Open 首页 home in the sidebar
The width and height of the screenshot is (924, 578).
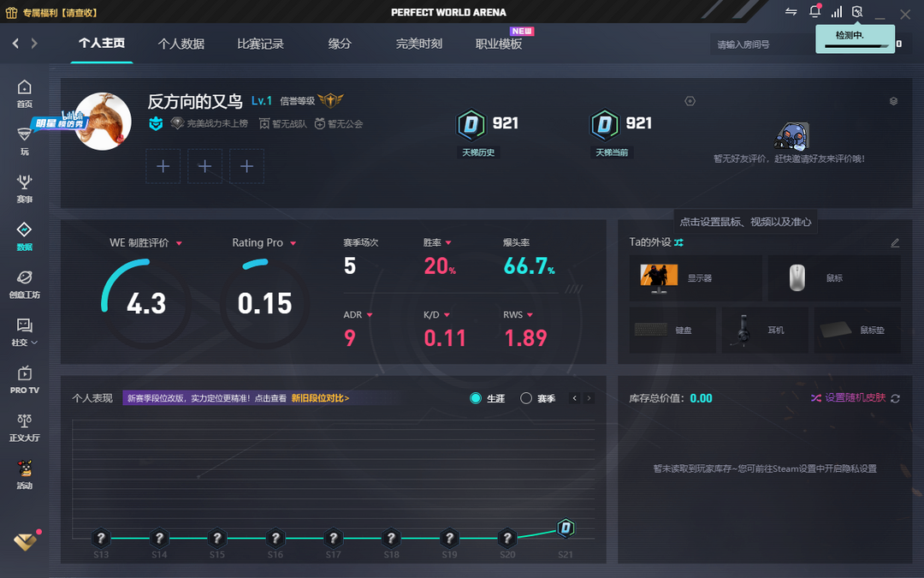(24, 94)
